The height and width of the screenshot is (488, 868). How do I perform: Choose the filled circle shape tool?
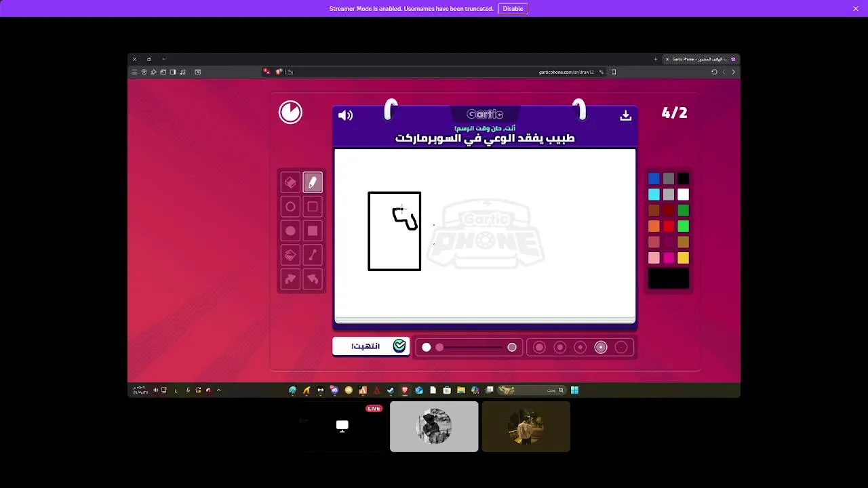[x=290, y=231]
